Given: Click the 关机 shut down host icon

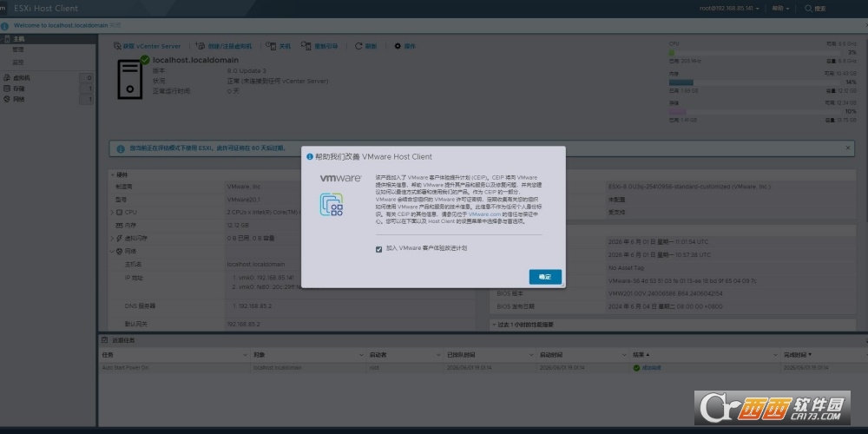Looking at the screenshot, I should [271, 46].
